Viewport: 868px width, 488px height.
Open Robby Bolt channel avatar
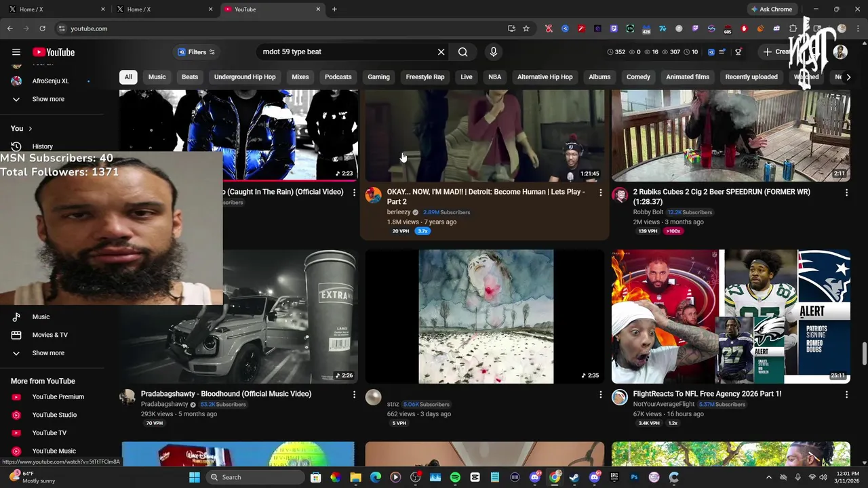click(x=620, y=195)
